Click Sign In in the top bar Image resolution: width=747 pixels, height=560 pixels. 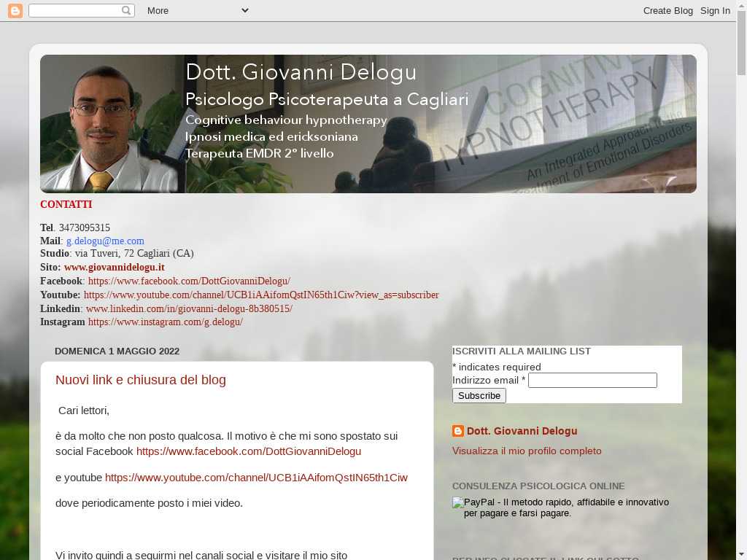(x=715, y=10)
